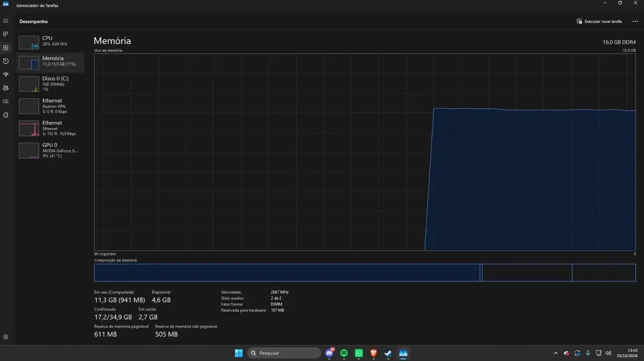This screenshot has height=361, width=644.
Task: Click the 16,0 GB DDR4 label
Action: [x=619, y=42]
